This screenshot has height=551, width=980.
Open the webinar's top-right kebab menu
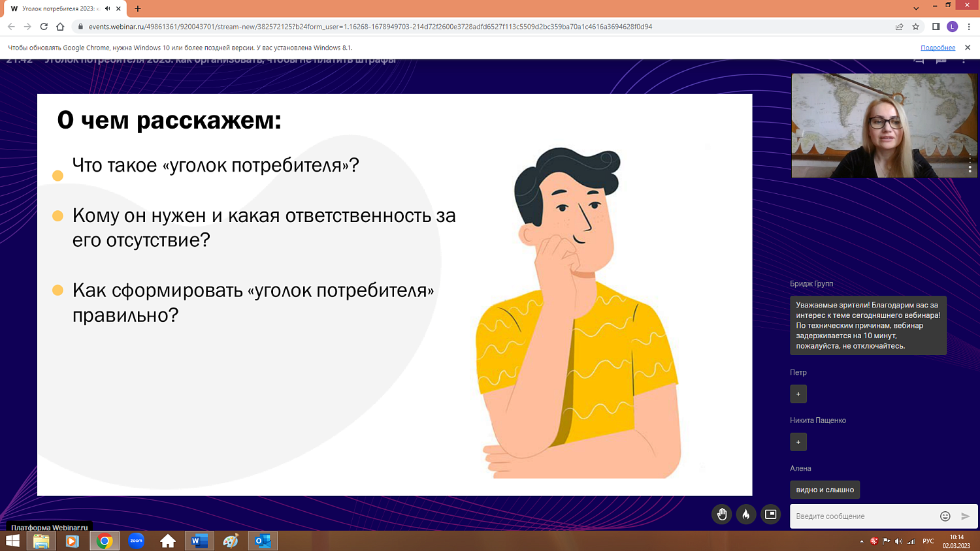965,59
